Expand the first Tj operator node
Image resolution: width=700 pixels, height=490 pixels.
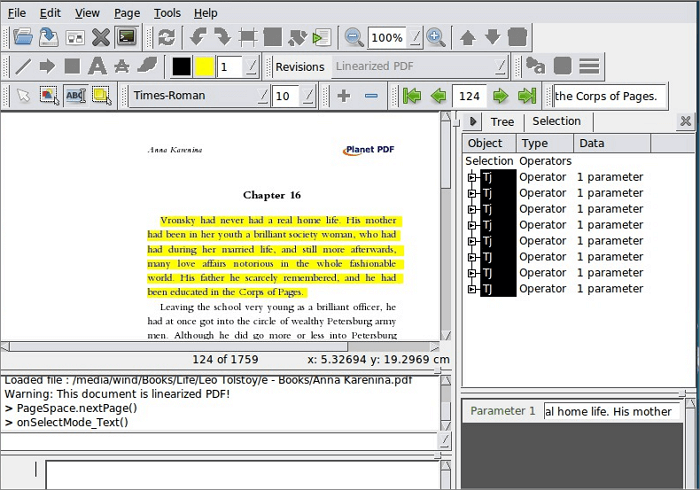click(x=472, y=177)
